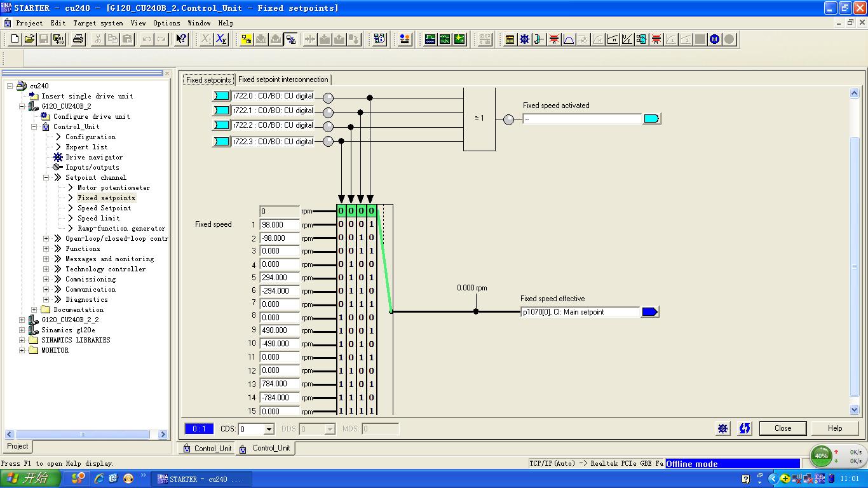Viewport: 868px width, 488px height.
Task: Click the p1070[0] Main setpoint field
Action: click(580, 312)
